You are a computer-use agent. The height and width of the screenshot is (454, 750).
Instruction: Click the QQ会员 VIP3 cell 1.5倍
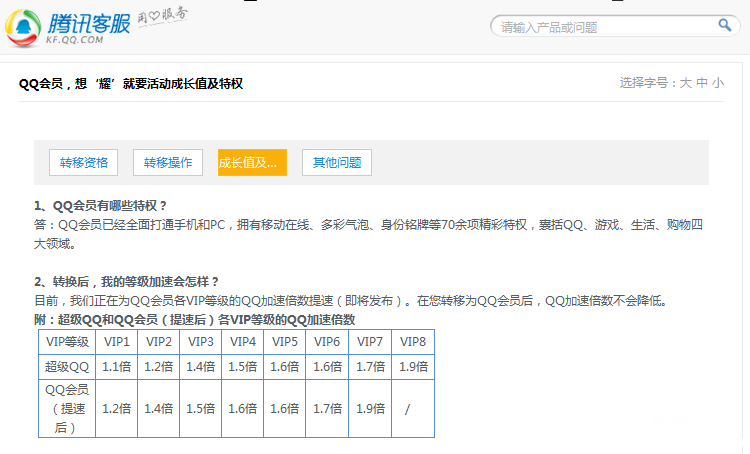coord(200,409)
